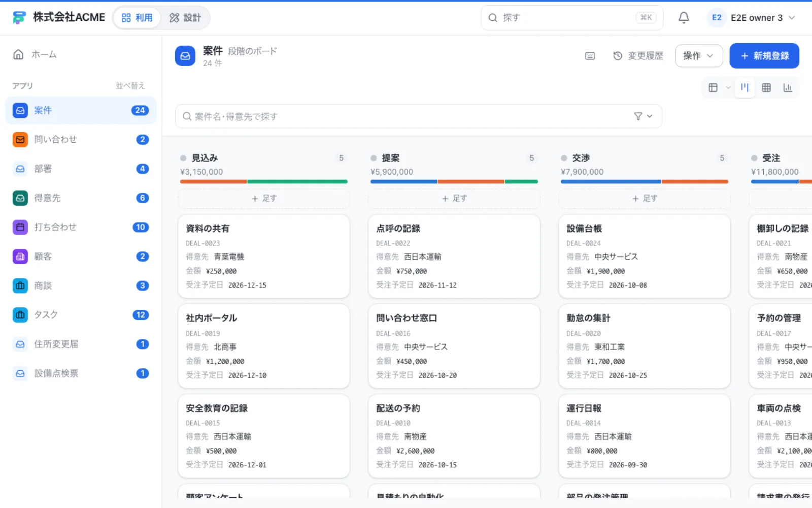Open the 問い合わせ窓口 deal card

454,346
